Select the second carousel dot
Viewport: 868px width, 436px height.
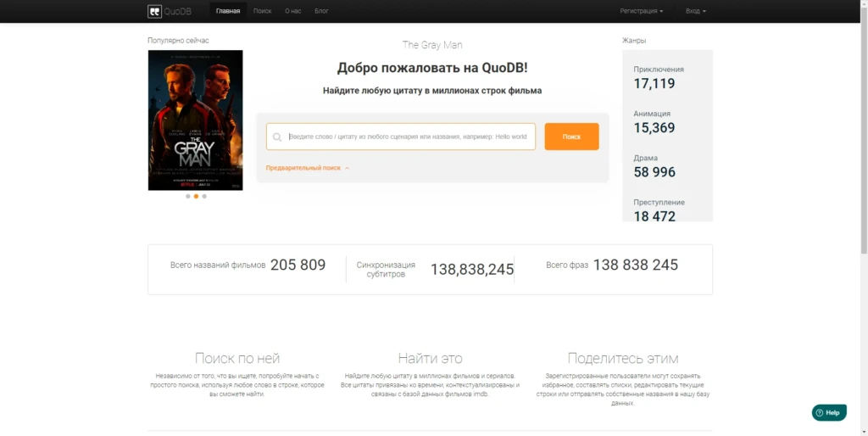196,196
